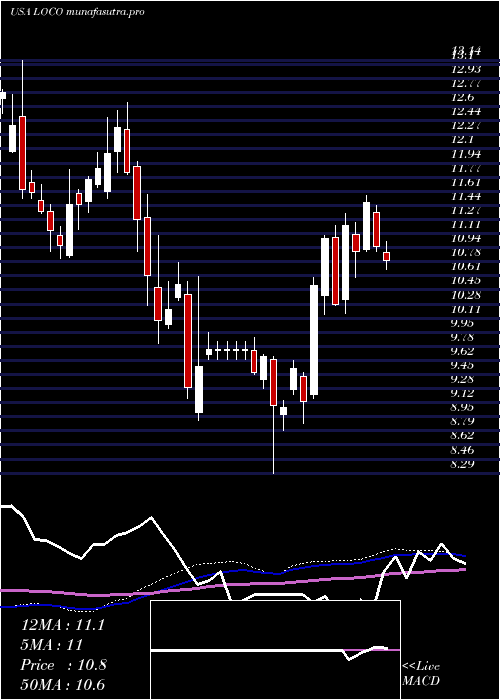Screen dimensions: 500x700
Task: Click the 12MA : 11.1 label
Action: click(x=63, y=625)
